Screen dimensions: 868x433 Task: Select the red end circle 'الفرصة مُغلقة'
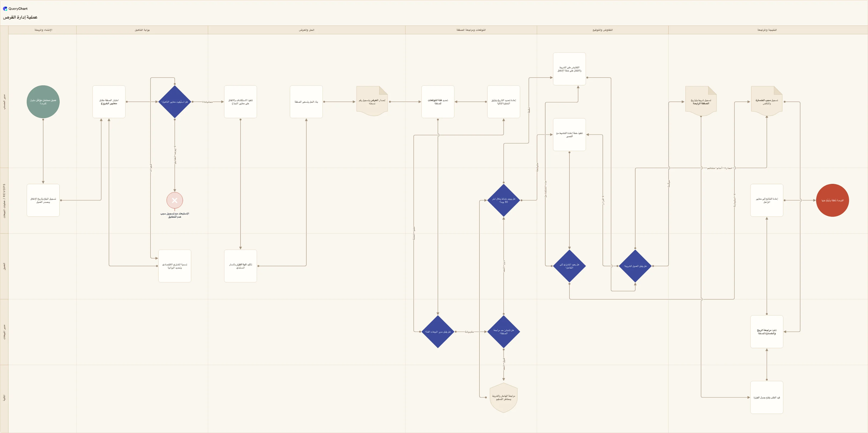[832, 200]
